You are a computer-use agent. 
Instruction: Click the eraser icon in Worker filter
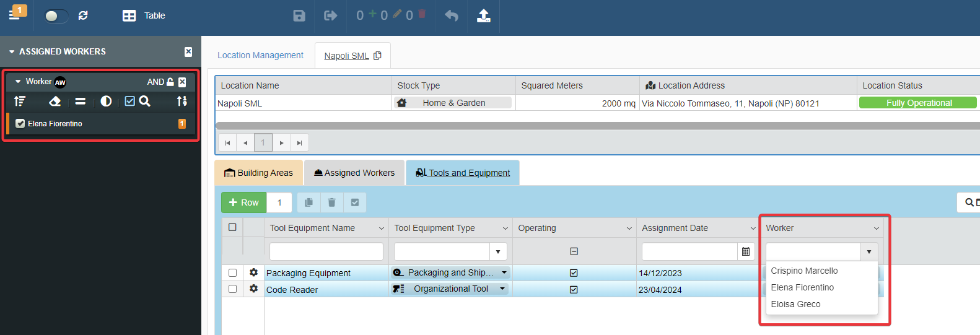[55, 101]
